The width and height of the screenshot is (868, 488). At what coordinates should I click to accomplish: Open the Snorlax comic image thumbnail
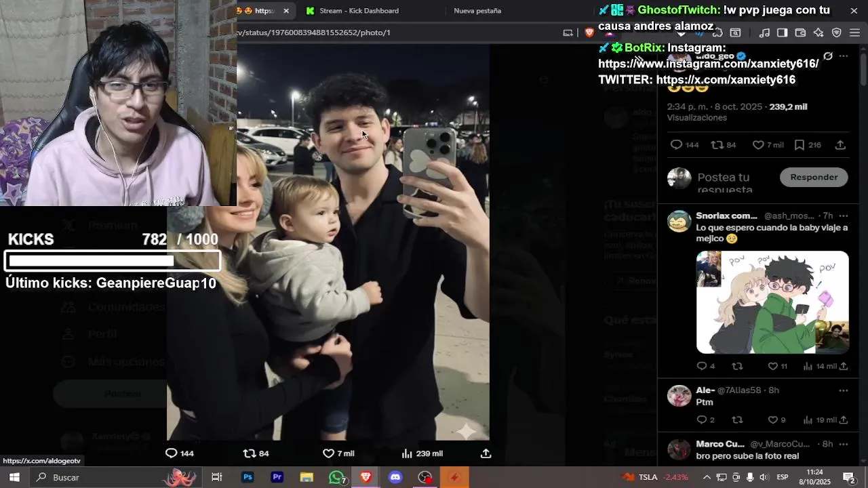[x=772, y=302]
